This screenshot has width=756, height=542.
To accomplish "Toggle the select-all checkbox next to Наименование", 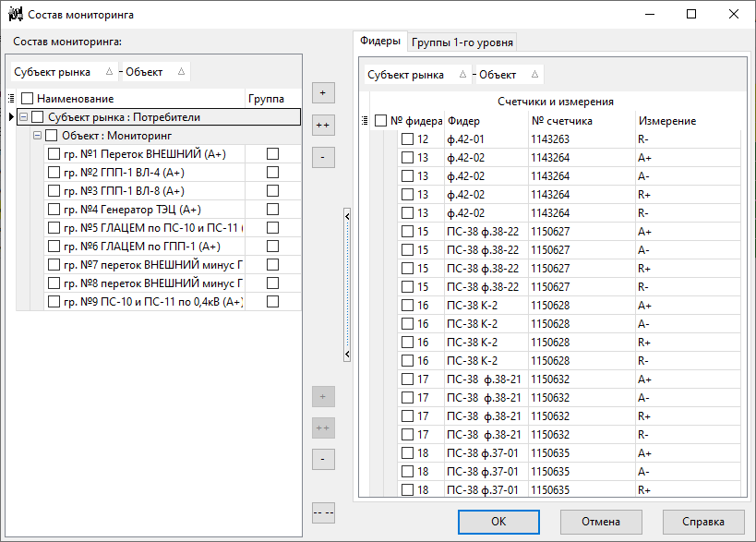I will 27,98.
